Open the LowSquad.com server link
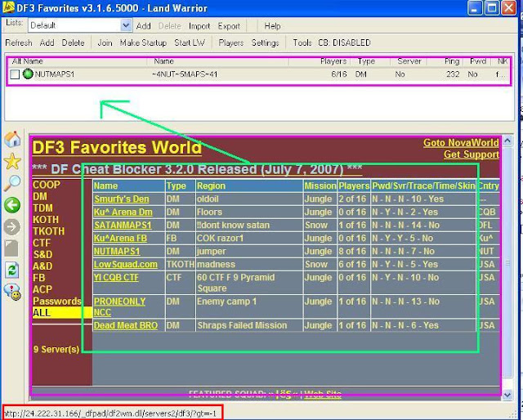Viewport: 523px width, 420px height. click(x=125, y=265)
